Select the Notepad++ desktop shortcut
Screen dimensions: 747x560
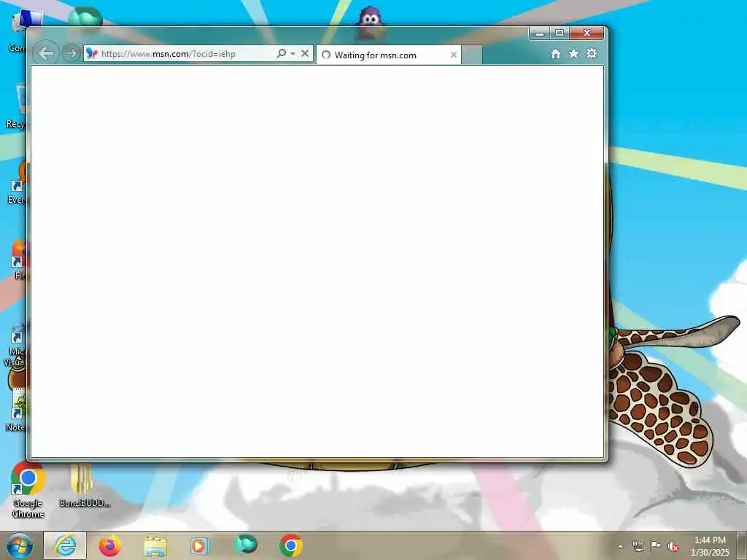point(16,410)
